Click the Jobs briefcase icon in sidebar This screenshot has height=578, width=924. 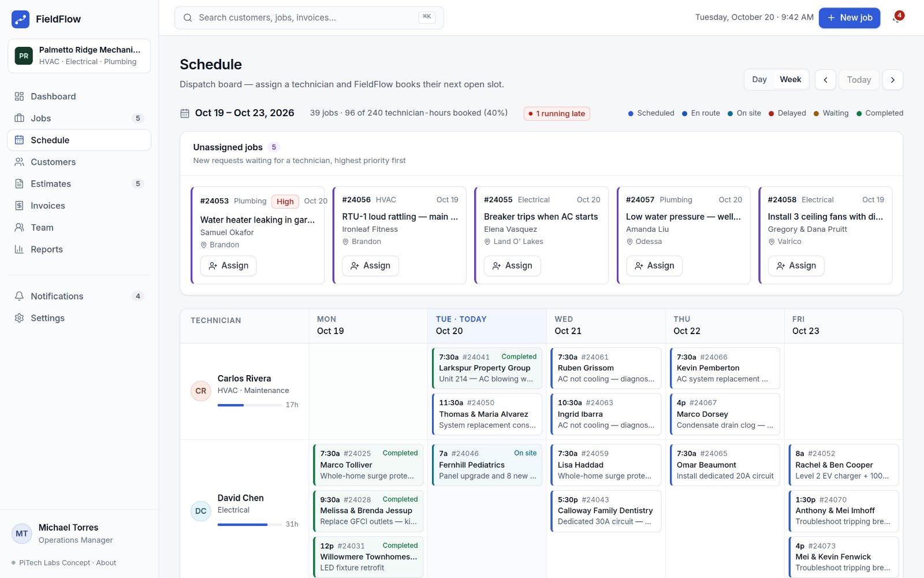click(19, 118)
